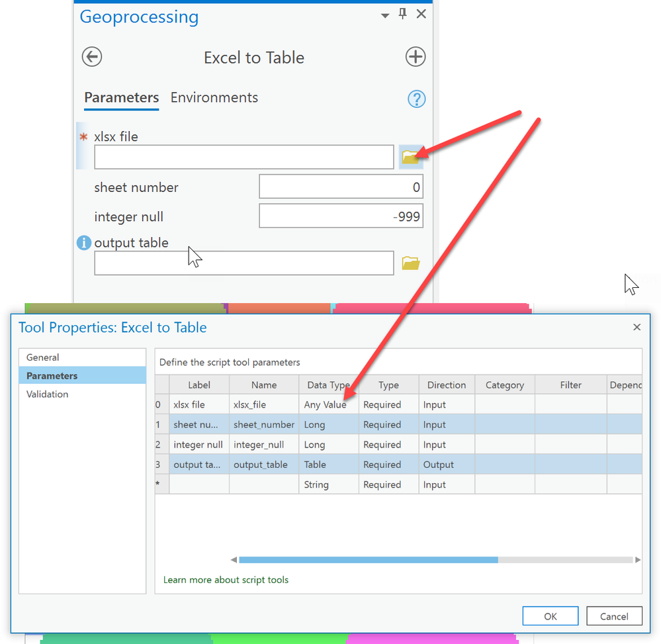Image resolution: width=661 pixels, height=644 pixels.
Task: Click the Category column header
Action: click(505, 385)
